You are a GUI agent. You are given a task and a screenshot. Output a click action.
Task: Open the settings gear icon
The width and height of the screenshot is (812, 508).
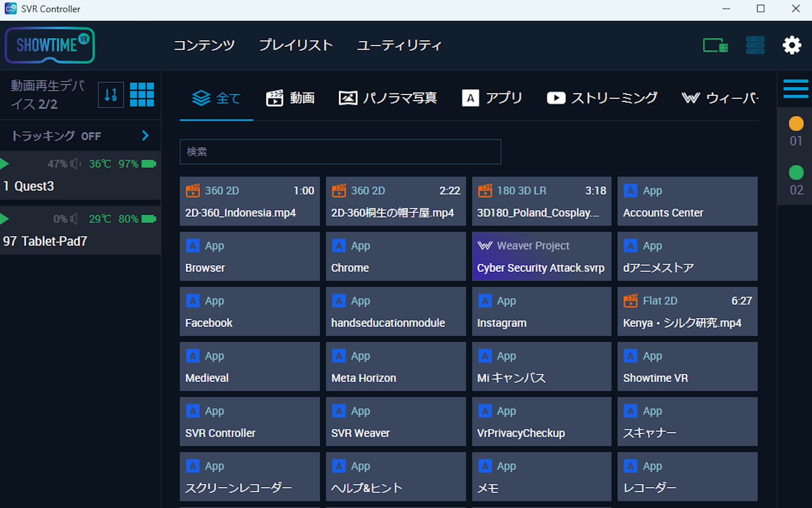[x=792, y=45]
